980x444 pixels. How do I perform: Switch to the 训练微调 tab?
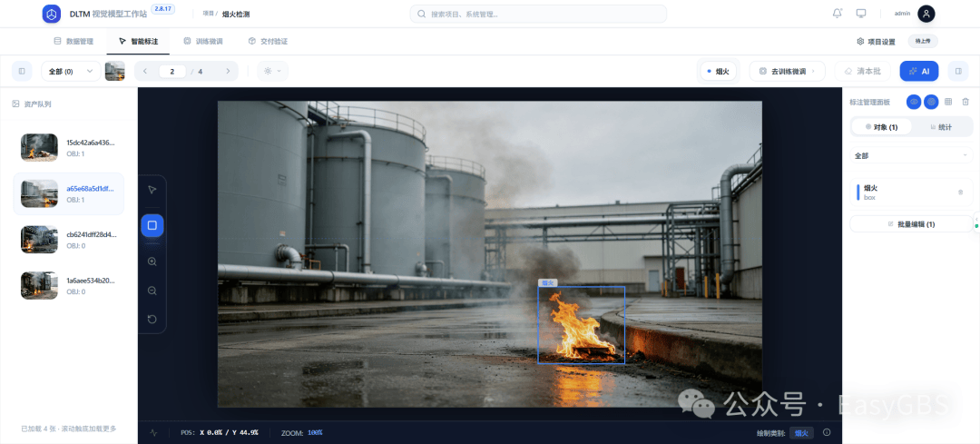(x=203, y=41)
